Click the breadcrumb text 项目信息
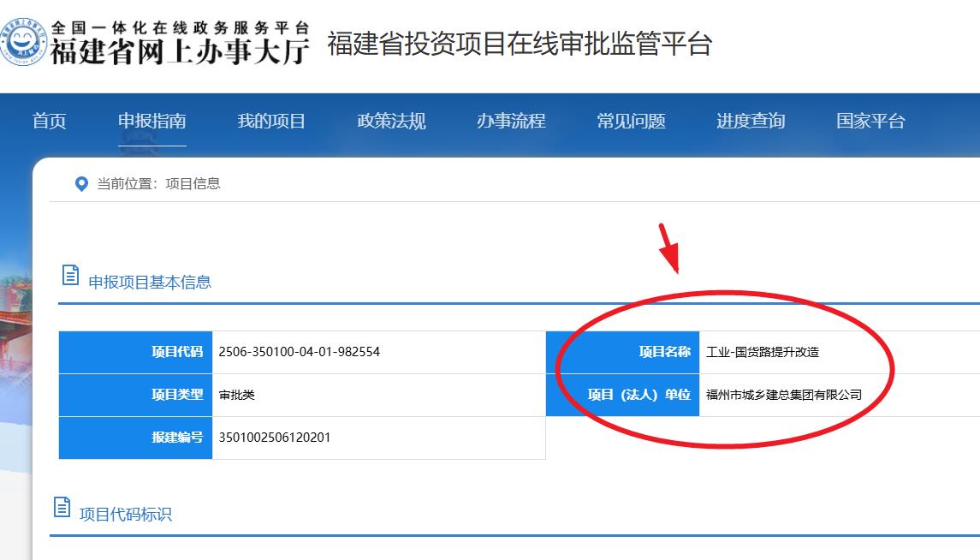 click(193, 184)
